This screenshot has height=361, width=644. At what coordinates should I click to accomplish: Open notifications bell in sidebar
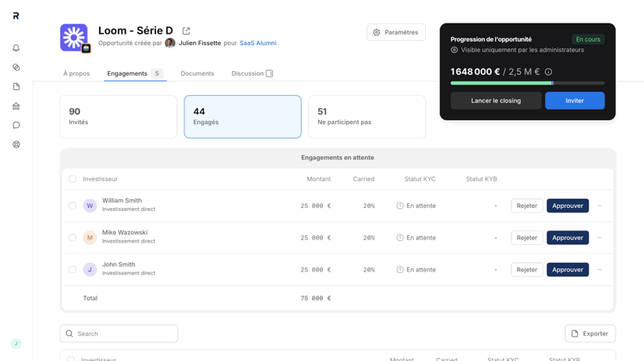pos(16,48)
